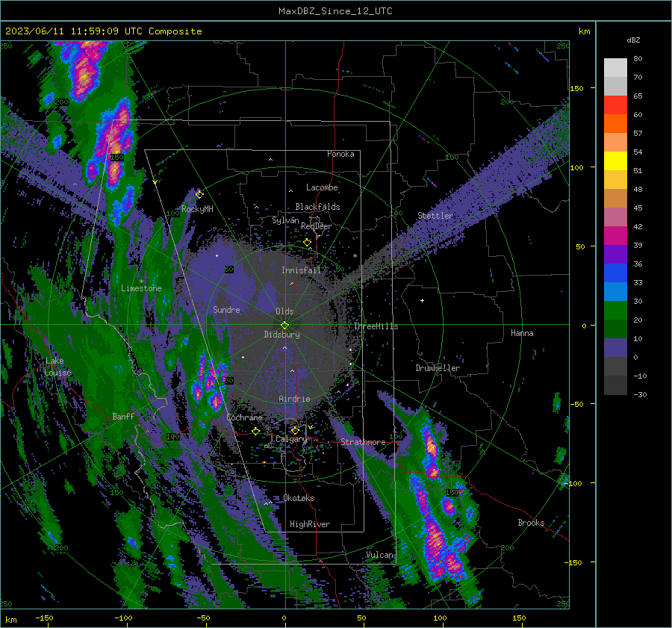Viewport: 672px width, 628px height.
Task: Click the HighRiver town label
Action: point(310,524)
